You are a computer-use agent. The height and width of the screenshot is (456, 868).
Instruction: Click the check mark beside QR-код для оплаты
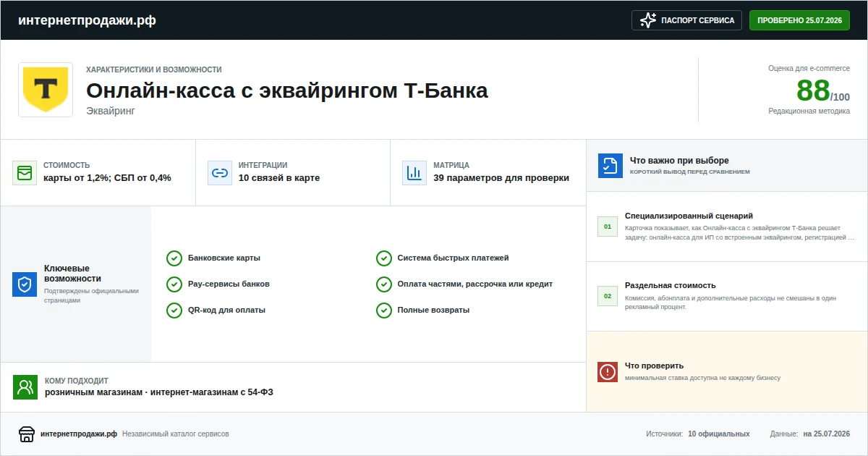[174, 311]
